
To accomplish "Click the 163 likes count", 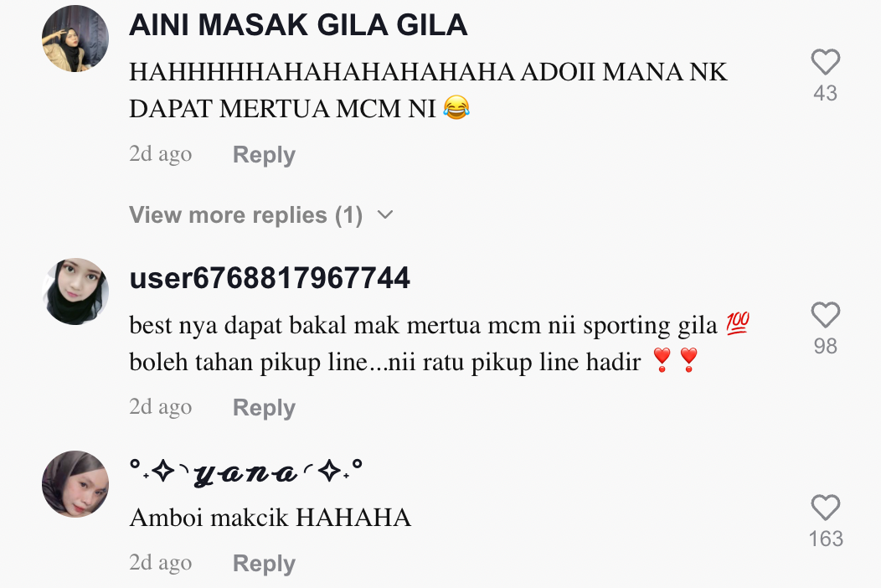I will tap(826, 539).
